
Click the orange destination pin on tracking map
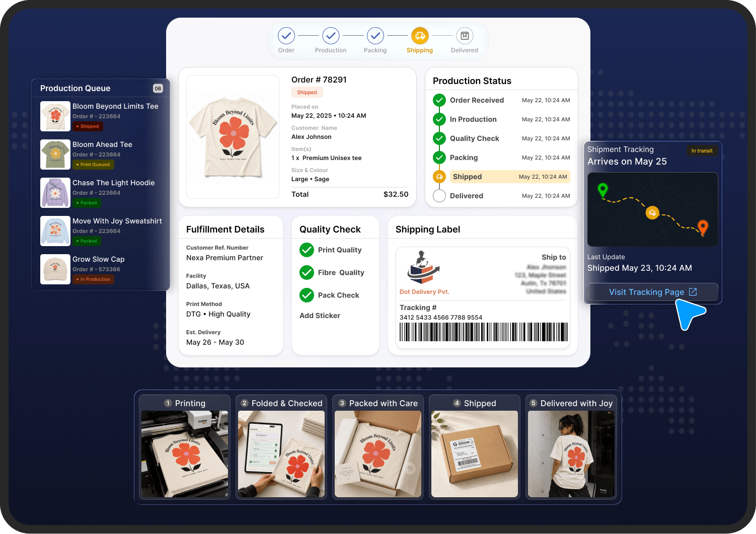tap(703, 228)
